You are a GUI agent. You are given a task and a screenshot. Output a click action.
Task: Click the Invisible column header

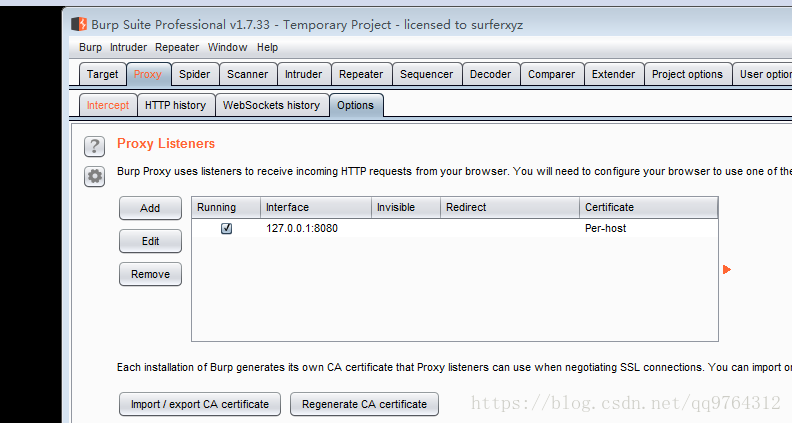406,207
